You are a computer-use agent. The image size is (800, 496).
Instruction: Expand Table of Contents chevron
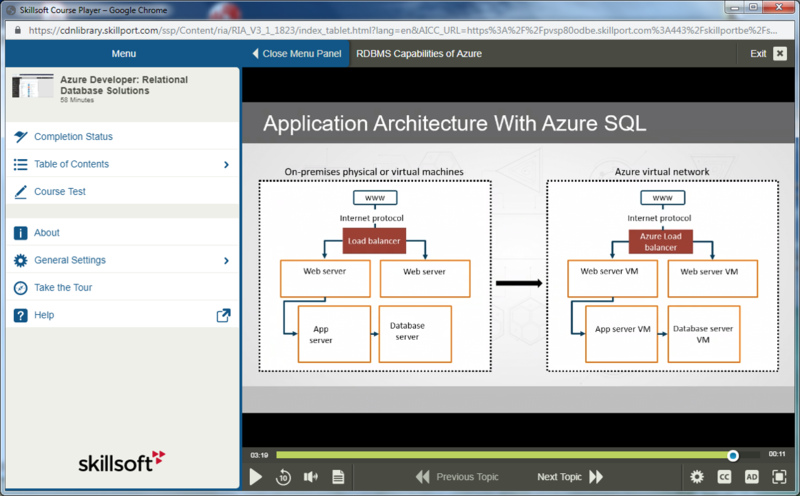[226, 164]
